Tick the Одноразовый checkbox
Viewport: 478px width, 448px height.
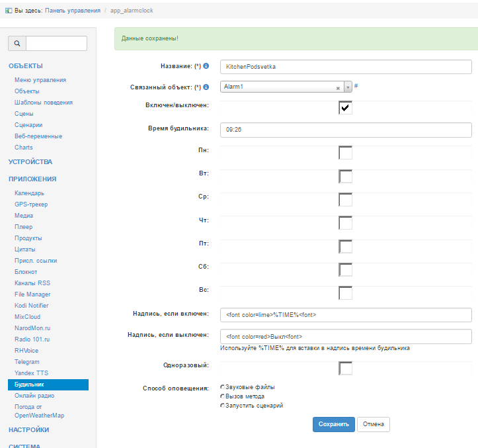[345, 368]
